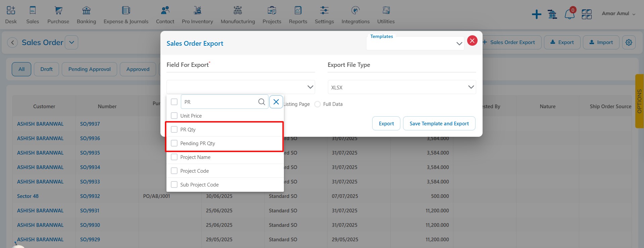Switch to the Approved tab
Screen dimensions: 644x248
click(x=138, y=69)
